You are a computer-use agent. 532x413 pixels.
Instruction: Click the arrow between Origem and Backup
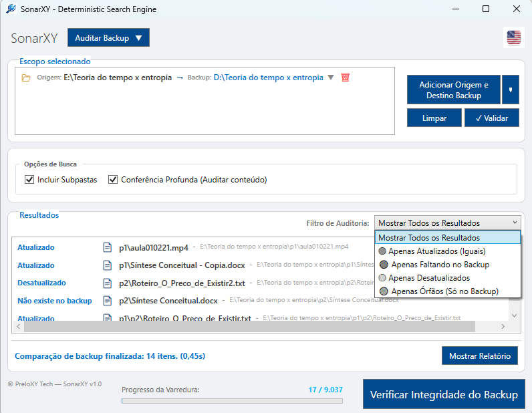(x=180, y=78)
